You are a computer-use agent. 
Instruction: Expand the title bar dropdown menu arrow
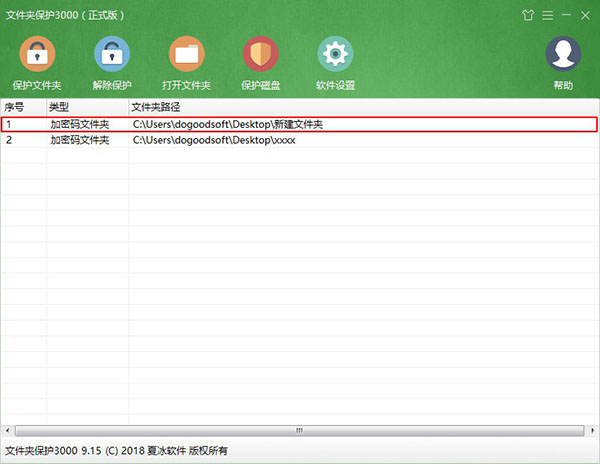[547, 14]
